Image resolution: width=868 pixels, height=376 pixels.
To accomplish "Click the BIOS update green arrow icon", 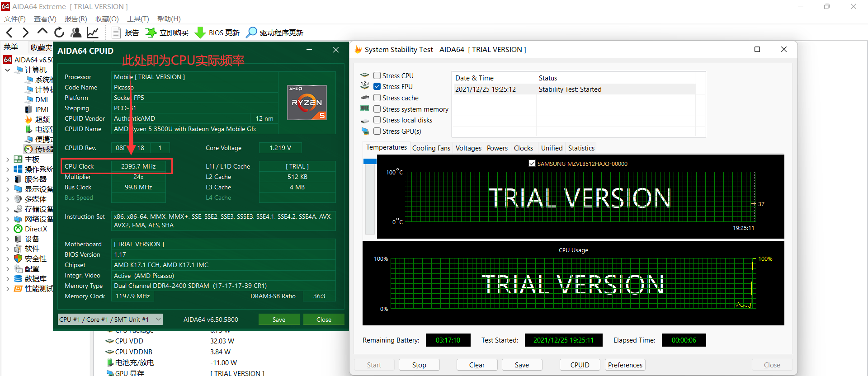I will [x=200, y=33].
